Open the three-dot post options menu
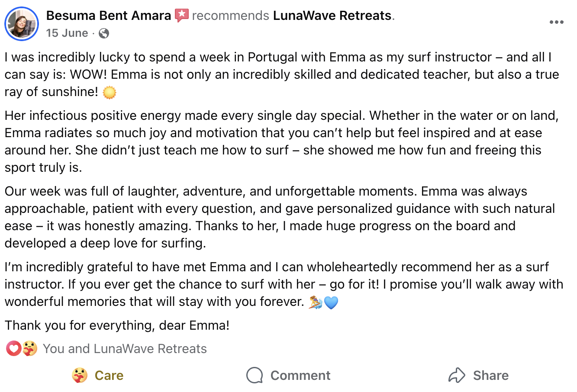577x392 pixels. click(x=556, y=22)
